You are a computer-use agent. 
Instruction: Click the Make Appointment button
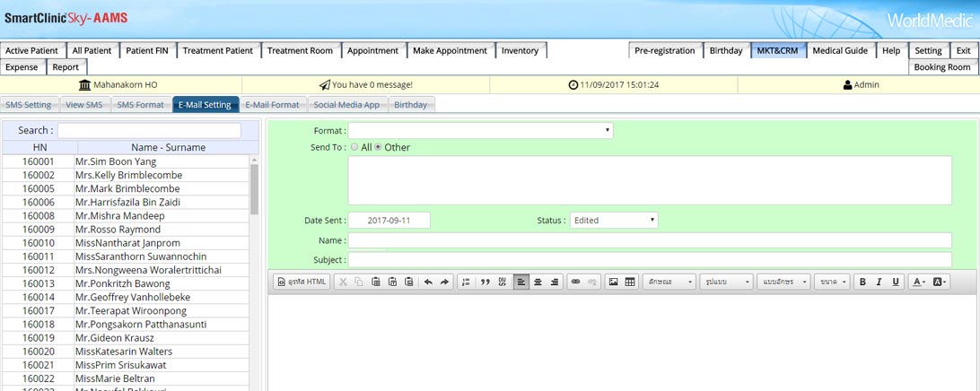(450, 51)
